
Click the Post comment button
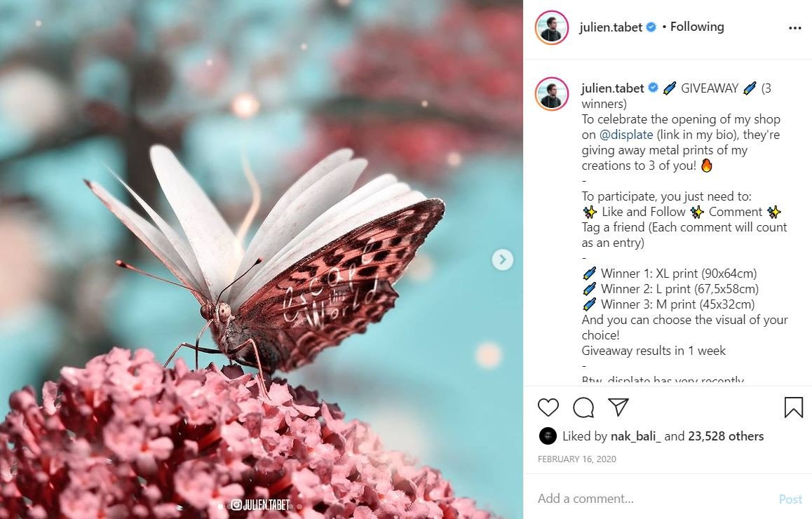790,499
